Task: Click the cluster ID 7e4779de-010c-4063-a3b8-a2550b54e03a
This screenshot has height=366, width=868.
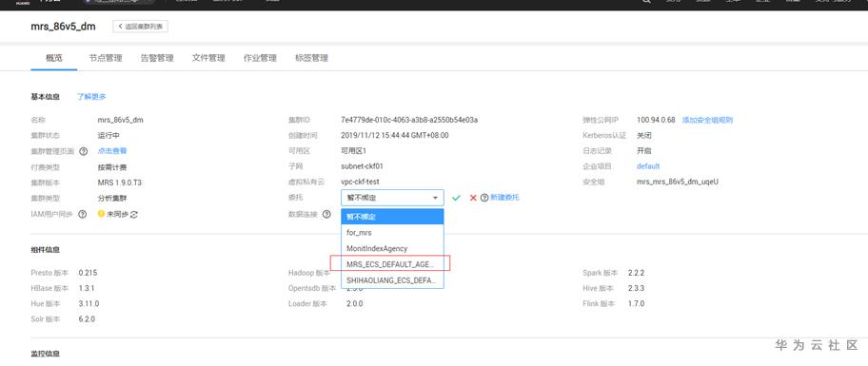Action: [409, 120]
